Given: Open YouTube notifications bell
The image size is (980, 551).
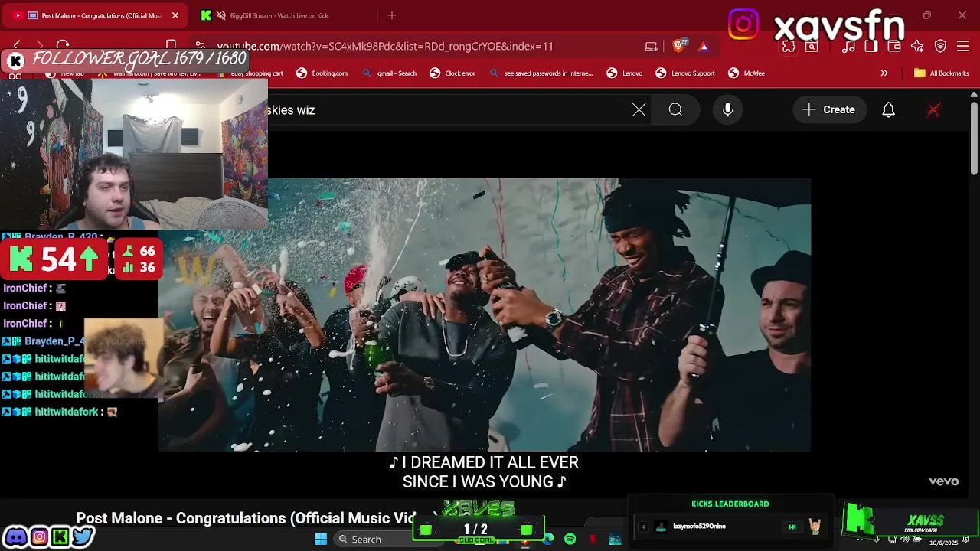Looking at the screenshot, I should (888, 109).
